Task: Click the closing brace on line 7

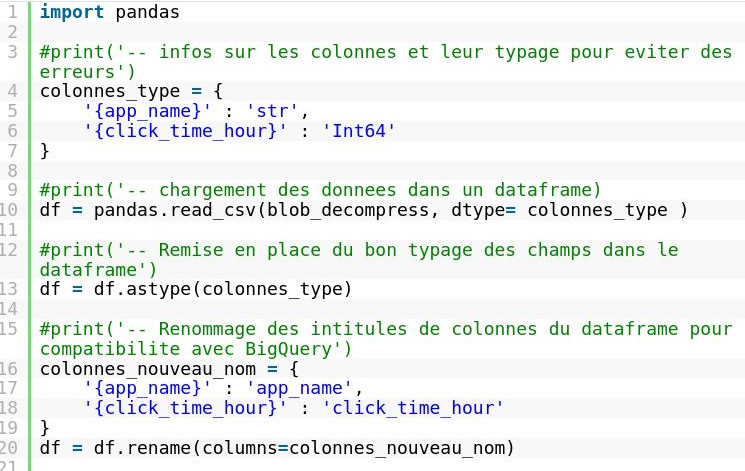Action: click(45, 150)
